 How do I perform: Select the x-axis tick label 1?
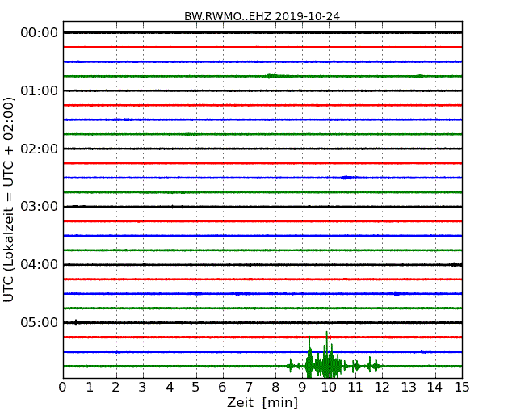click(90, 388)
